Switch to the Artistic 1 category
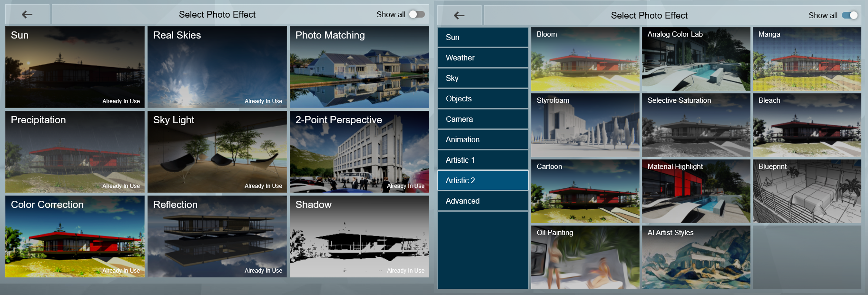This screenshot has height=295, width=868. point(483,160)
